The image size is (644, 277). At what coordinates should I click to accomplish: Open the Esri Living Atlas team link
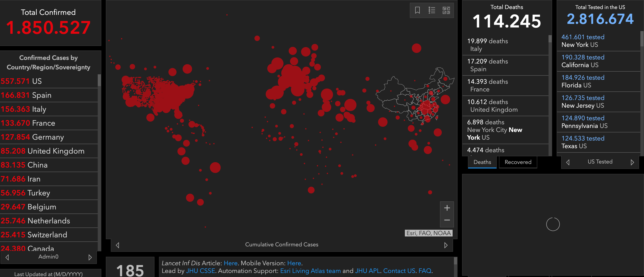[310, 271]
